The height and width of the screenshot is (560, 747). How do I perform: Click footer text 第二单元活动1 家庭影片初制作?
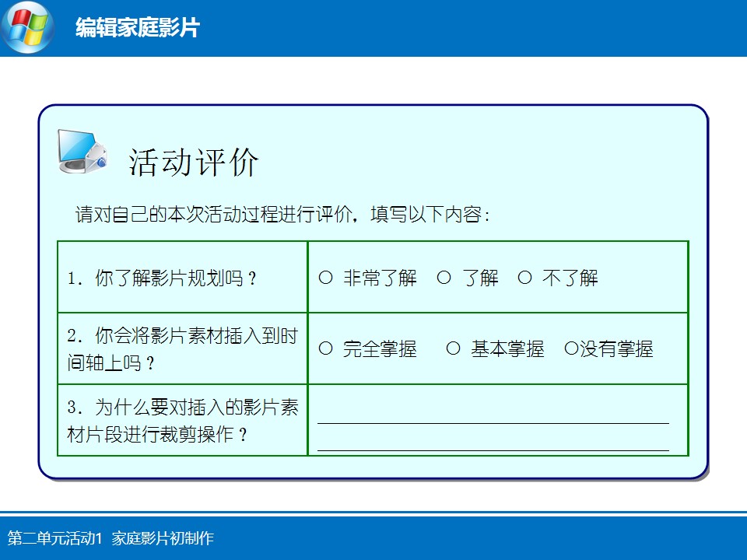pos(110,538)
